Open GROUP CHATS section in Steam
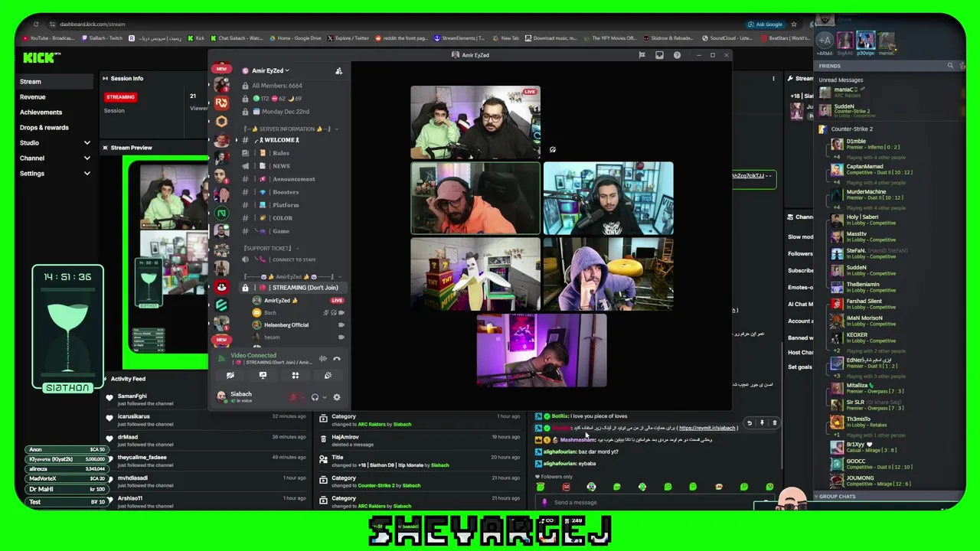The height and width of the screenshot is (551, 980). (x=838, y=497)
